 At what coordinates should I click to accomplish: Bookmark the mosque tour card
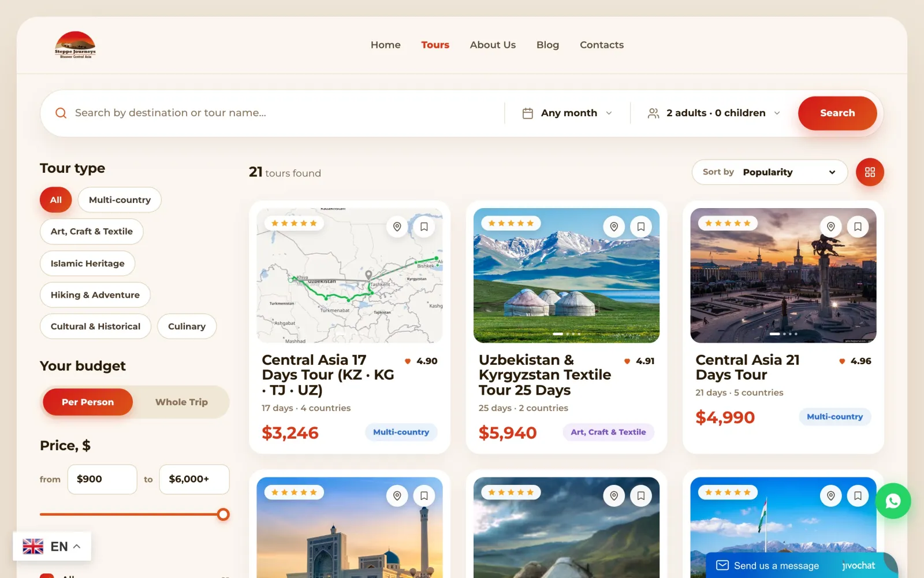coord(424,495)
